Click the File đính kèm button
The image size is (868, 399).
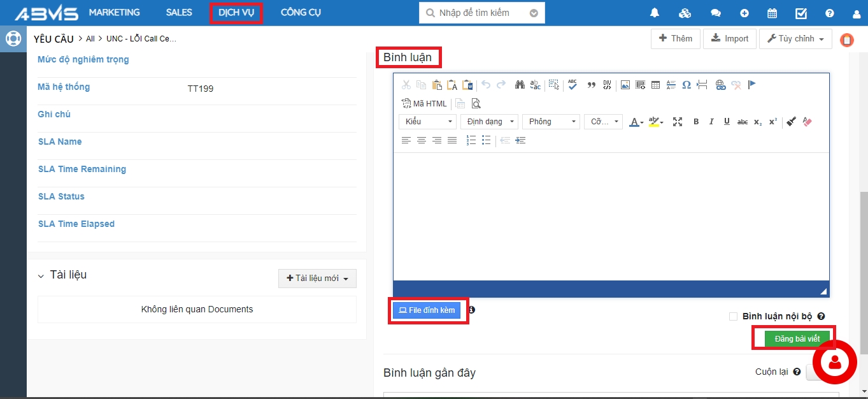pos(427,310)
